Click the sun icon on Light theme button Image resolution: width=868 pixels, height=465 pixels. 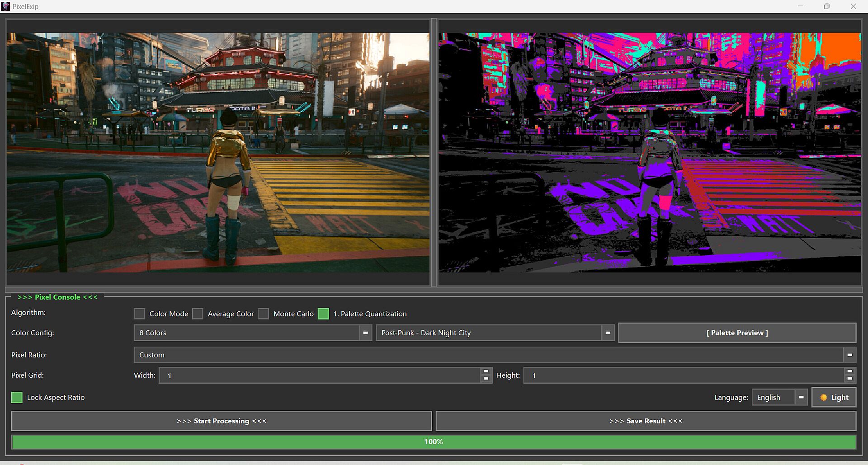pos(823,398)
